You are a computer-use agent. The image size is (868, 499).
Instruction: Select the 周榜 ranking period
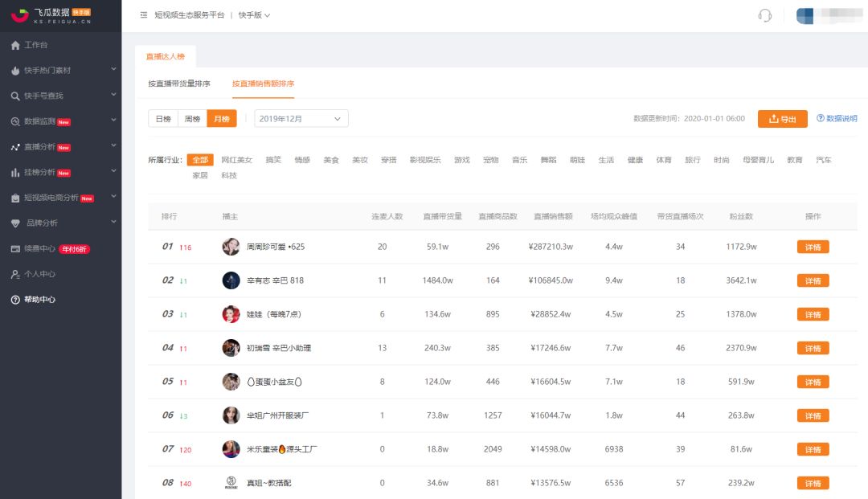pyautogui.click(x=192, y=119)
